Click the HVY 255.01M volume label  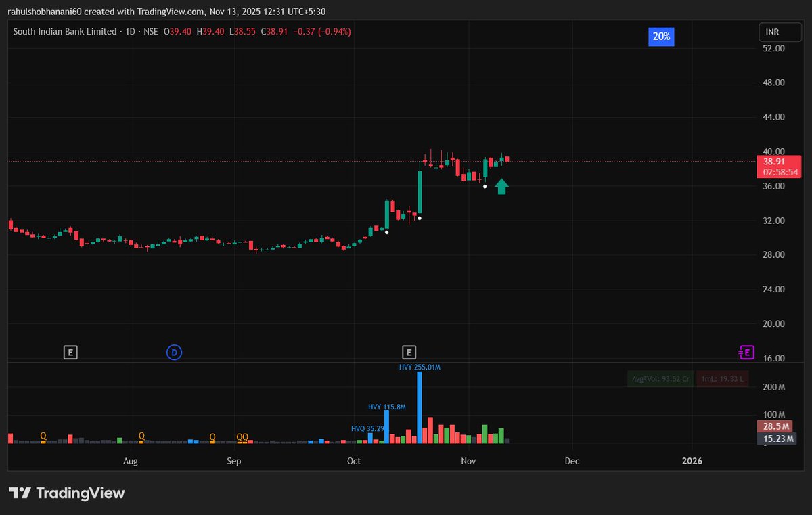tap(420, 367)
